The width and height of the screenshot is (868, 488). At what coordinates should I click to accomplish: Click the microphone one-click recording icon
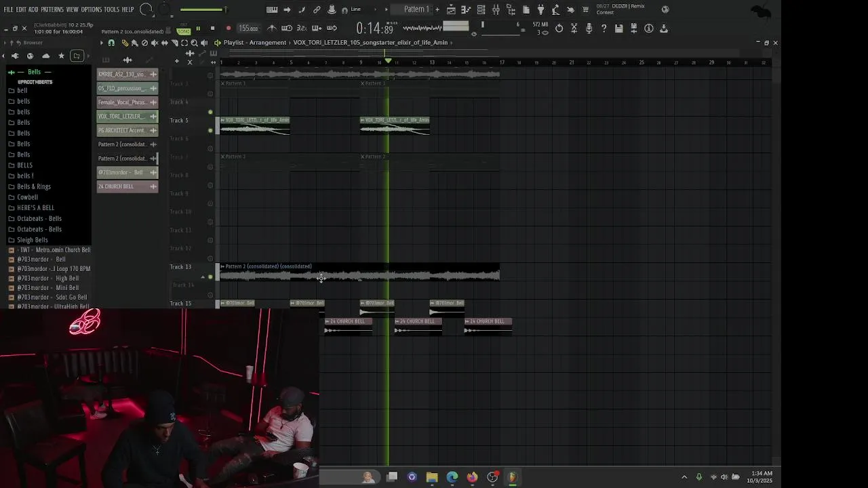point(589,28)
